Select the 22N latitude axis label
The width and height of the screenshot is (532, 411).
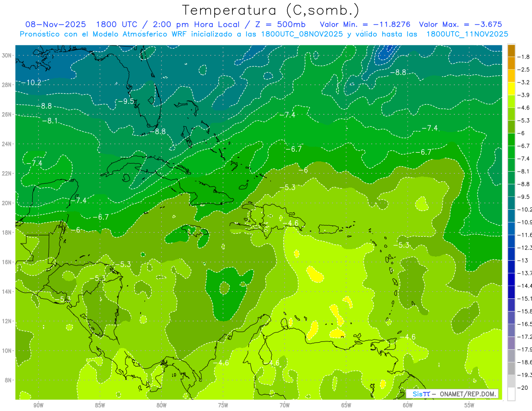pyautogui.click(x=8, y=173)
